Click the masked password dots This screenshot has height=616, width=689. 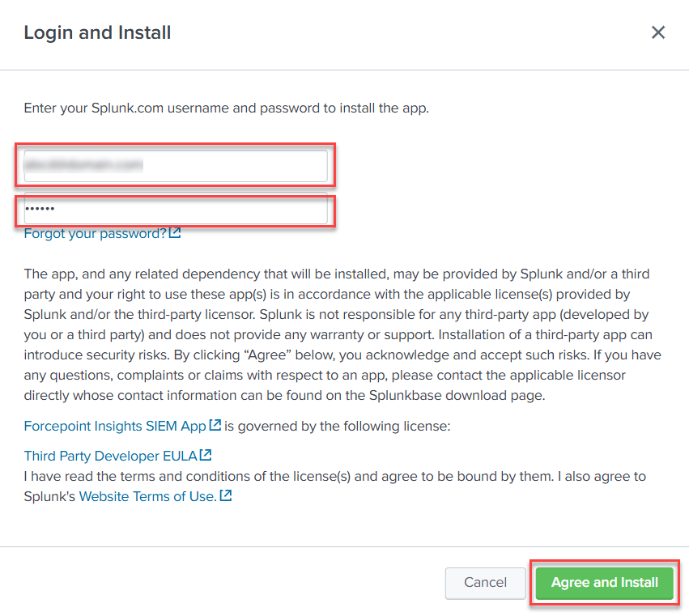pyautogui.click(x=40, y=209)
